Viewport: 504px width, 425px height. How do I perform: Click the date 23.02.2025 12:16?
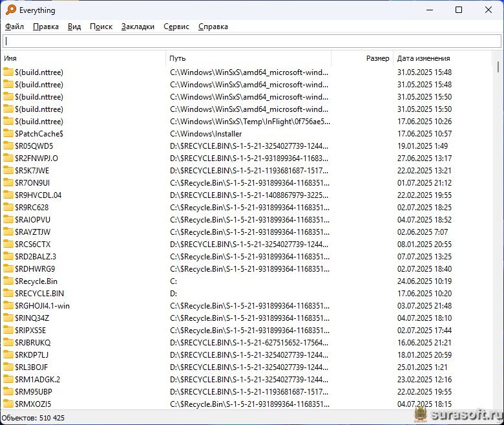tap(425, 379)
